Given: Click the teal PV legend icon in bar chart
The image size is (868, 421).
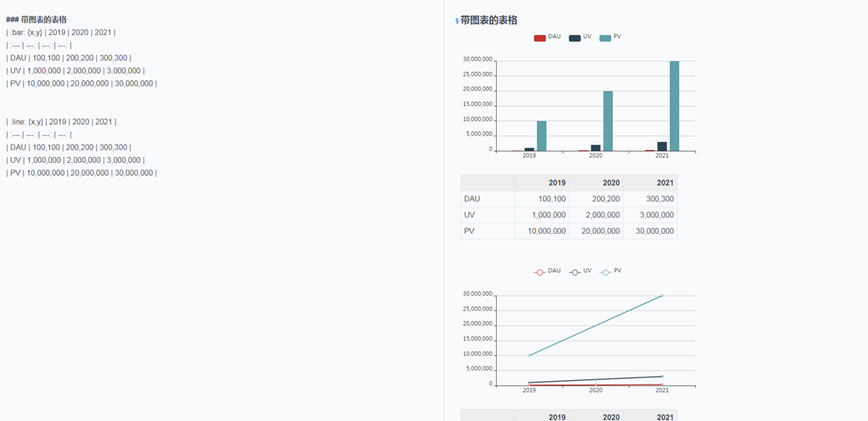Looking at the screenshot, I should coord(605,38).
